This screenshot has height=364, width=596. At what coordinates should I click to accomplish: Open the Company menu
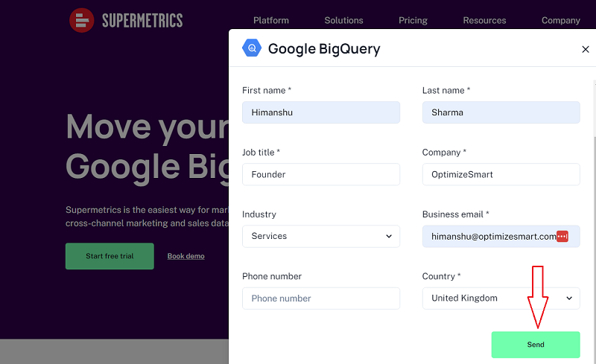[561, 21]
